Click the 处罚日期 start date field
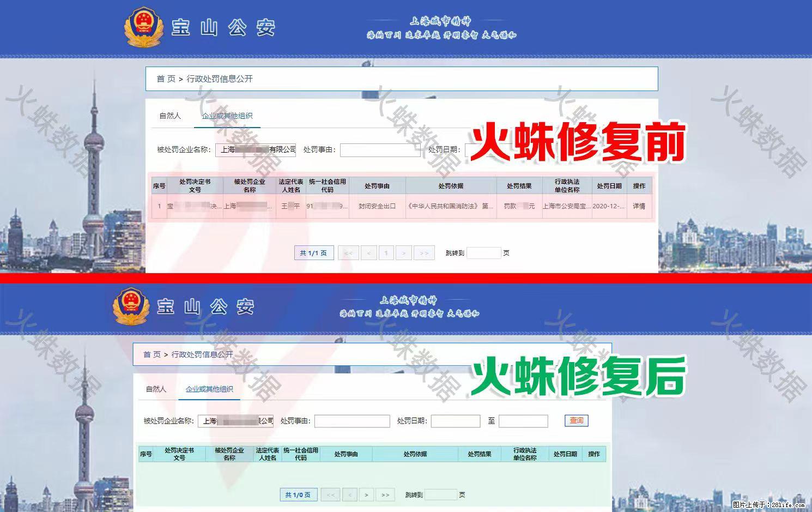 (489, 150)
